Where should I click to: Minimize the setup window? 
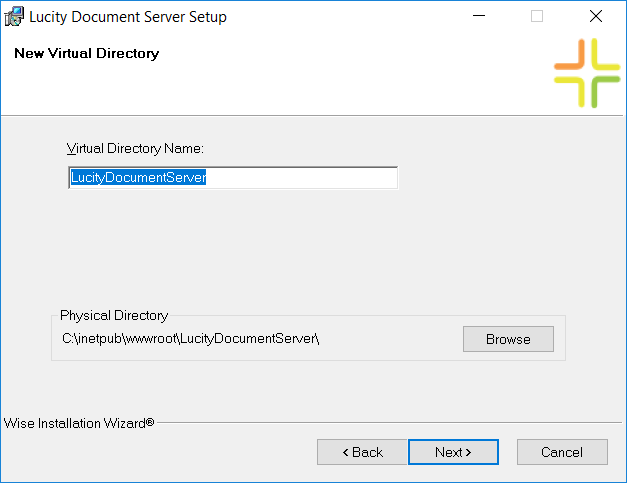479,16
